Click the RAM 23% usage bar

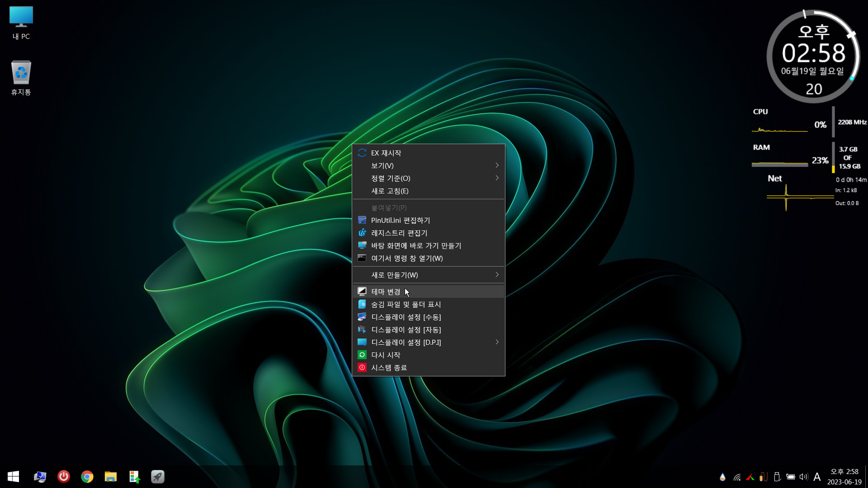pyautogui.click(x=780, y=164)
